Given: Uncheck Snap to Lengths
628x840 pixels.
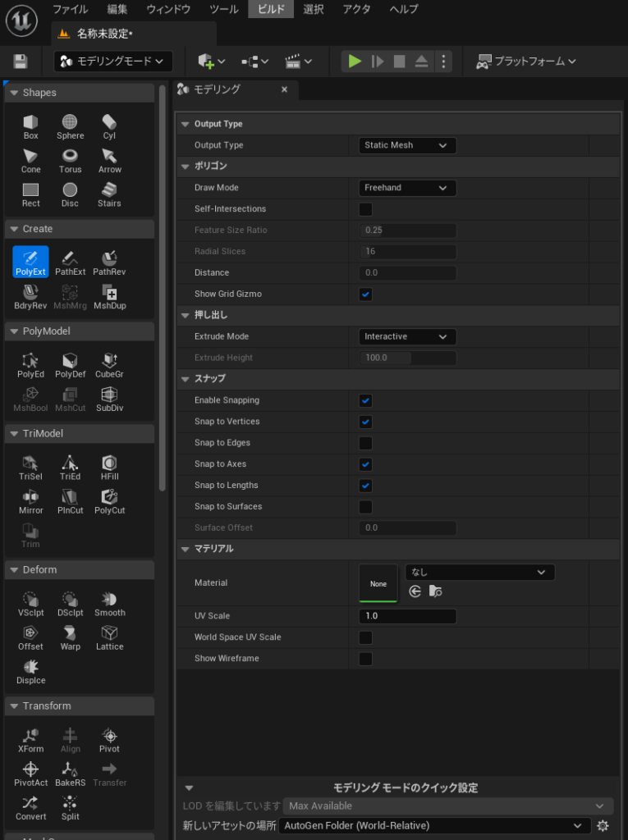Looking at the screenshot, I should click(365, 486).
